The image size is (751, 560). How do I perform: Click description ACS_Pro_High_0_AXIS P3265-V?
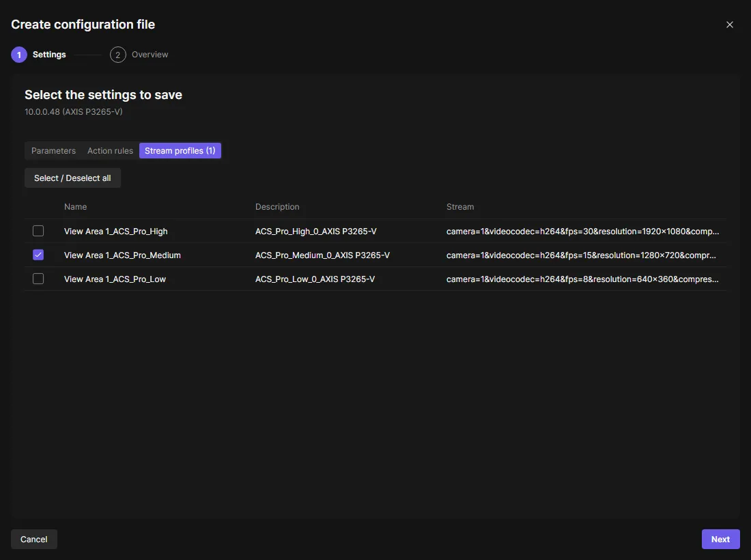pos(316,232)
